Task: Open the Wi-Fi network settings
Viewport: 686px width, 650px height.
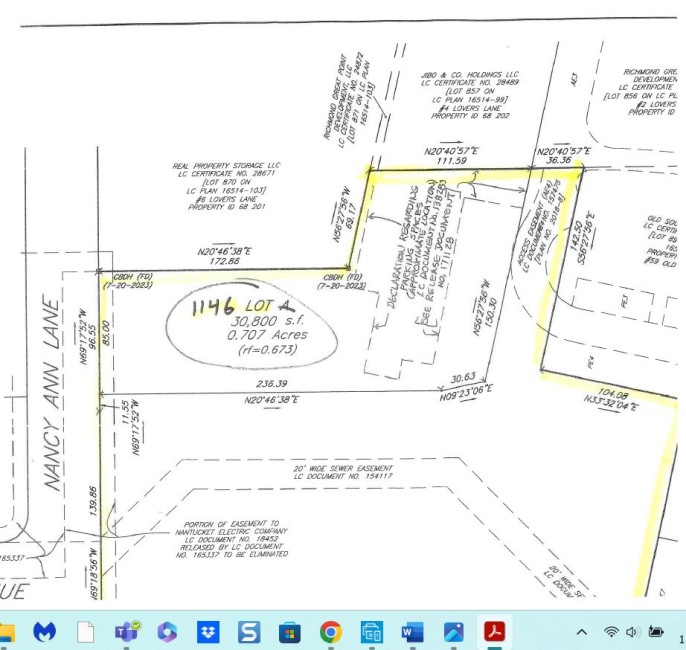Action: pos(611,632)
